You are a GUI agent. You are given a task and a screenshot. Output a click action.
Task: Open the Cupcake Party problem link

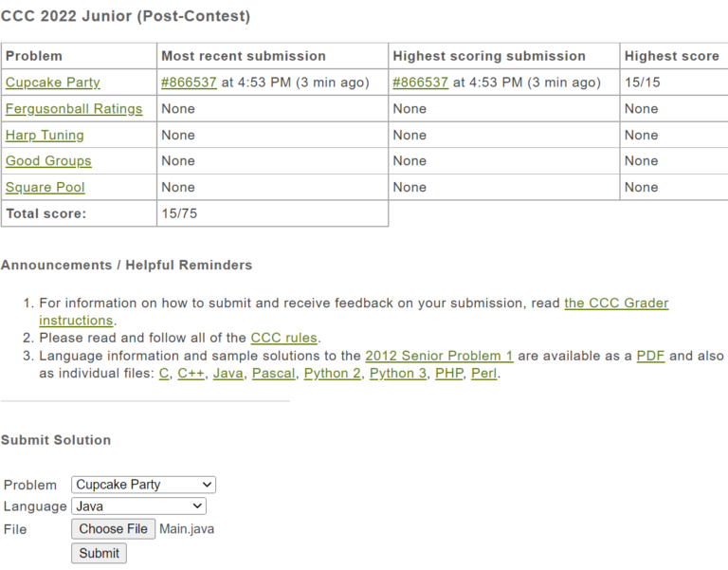52,83
